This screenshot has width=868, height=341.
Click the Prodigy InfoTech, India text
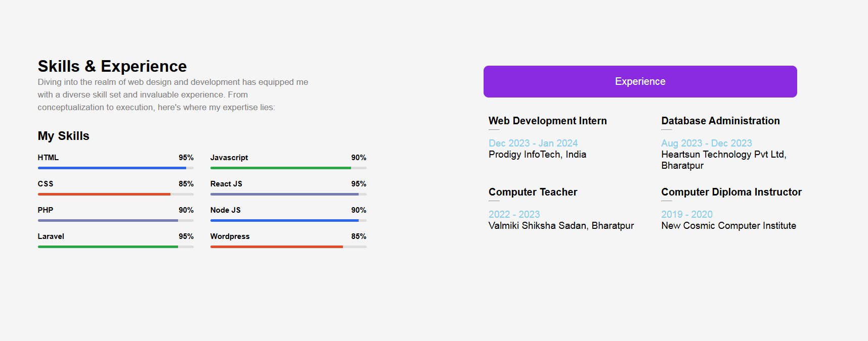pos(537,155)
